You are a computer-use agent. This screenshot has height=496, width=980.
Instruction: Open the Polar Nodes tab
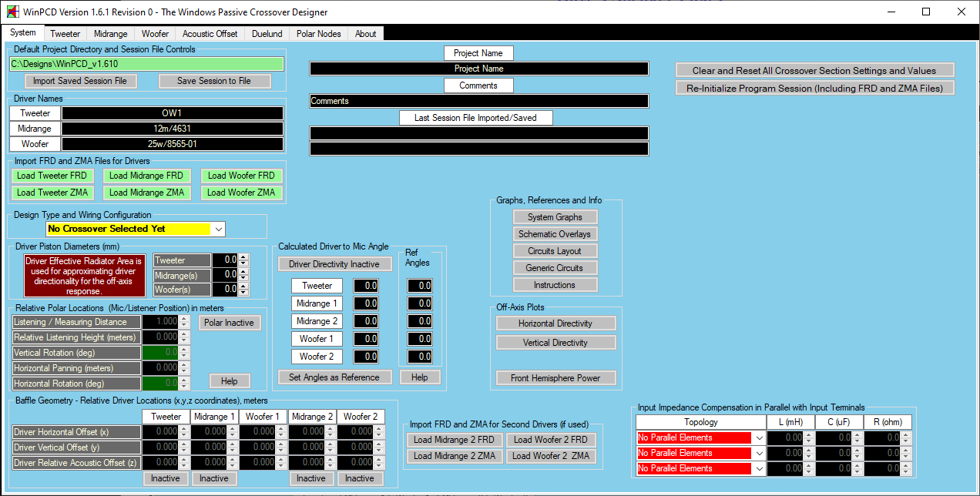pyautogui.click(x=318, y=34)
